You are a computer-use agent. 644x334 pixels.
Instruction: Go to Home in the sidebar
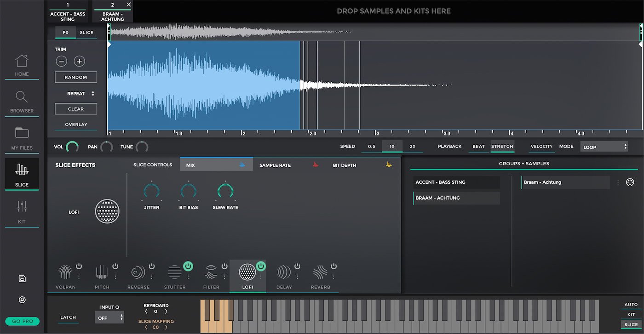tap(22, 61)
